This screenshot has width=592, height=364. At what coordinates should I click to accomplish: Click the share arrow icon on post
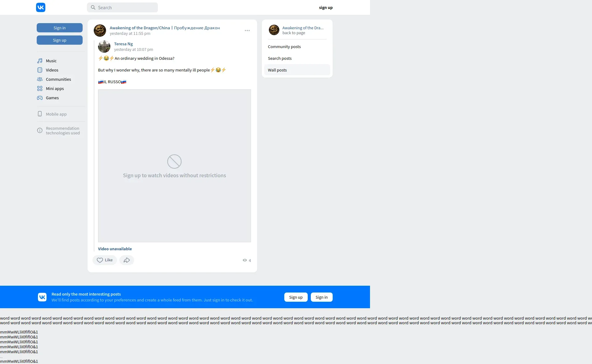pos(127,260)
